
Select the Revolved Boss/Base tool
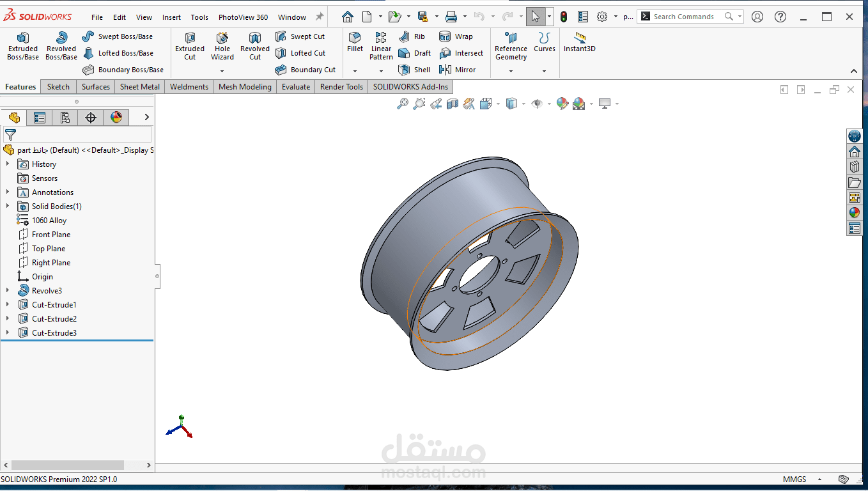[61, 47]
